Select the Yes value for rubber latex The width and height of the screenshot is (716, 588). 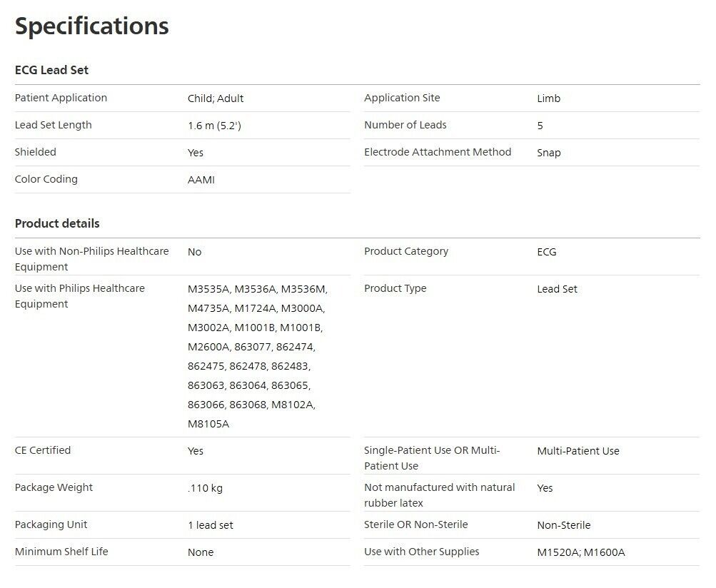coord(545,487)
